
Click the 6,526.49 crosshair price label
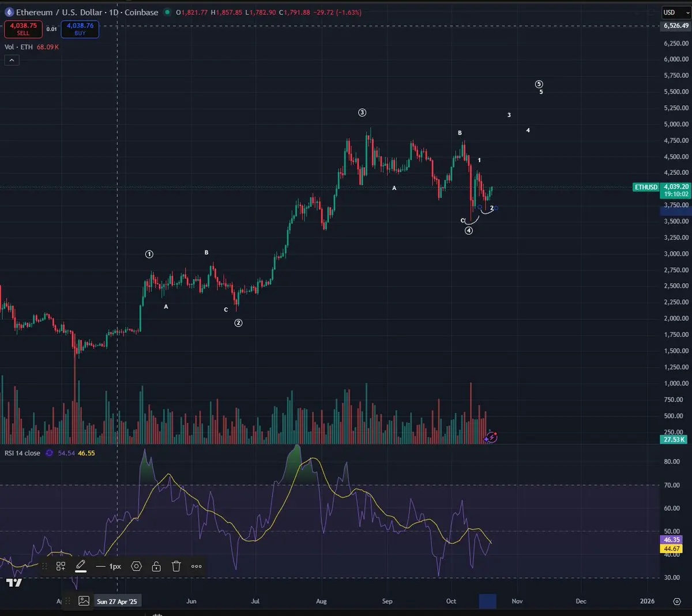676,26
